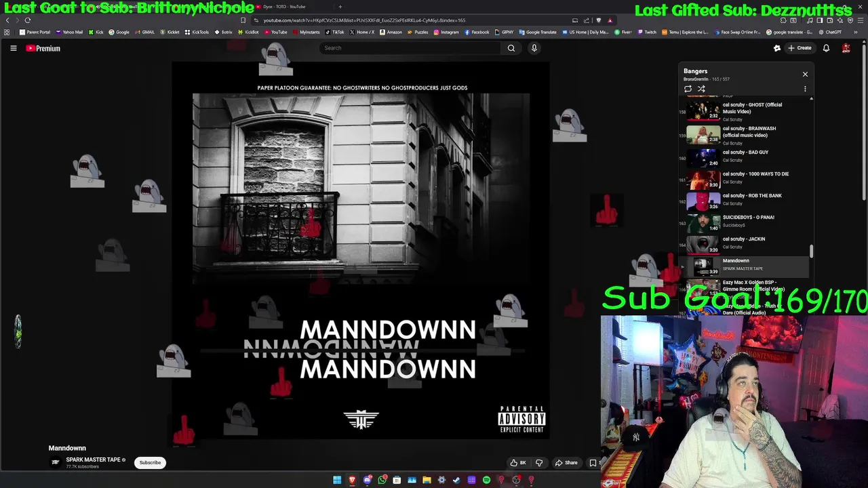Select cal scruby - BAD GUY entry
The image size is (868, 488).
[745, 157]
